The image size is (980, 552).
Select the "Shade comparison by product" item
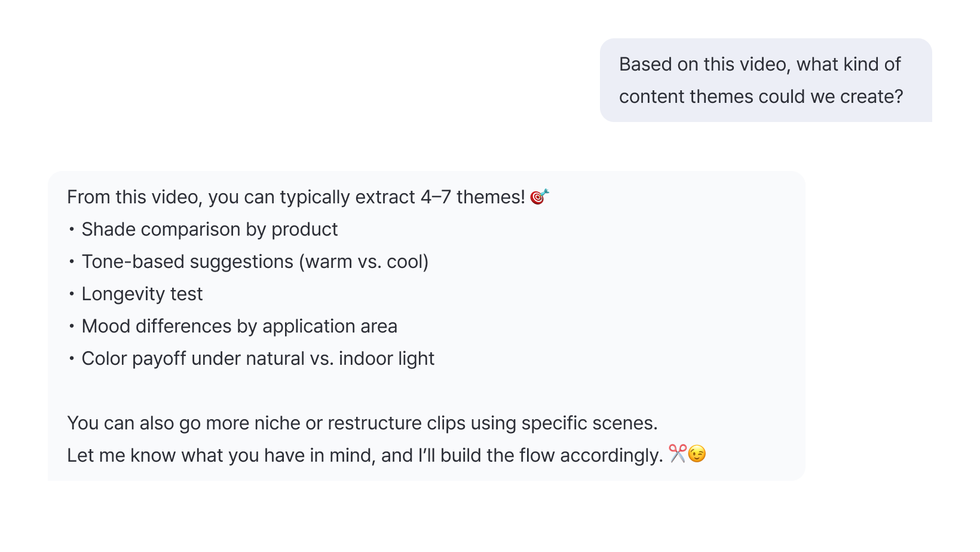click(x=210, y=230)
